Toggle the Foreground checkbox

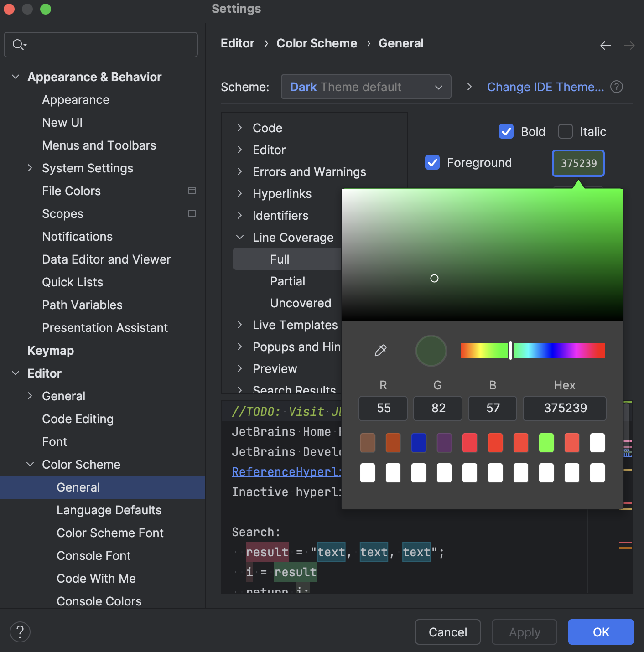432,162
